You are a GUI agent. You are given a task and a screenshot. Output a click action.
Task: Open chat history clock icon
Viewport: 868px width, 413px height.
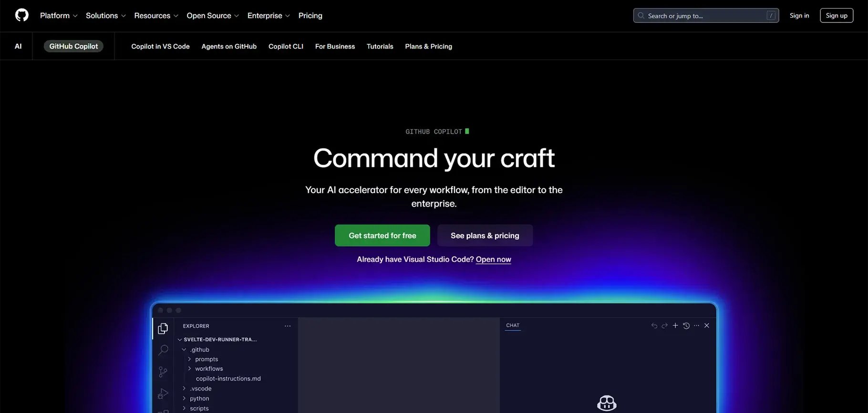(686, 326)
